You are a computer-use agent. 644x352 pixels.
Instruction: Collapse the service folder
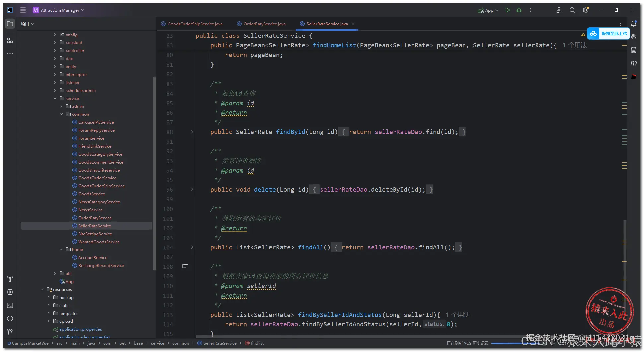pos(55,98)
